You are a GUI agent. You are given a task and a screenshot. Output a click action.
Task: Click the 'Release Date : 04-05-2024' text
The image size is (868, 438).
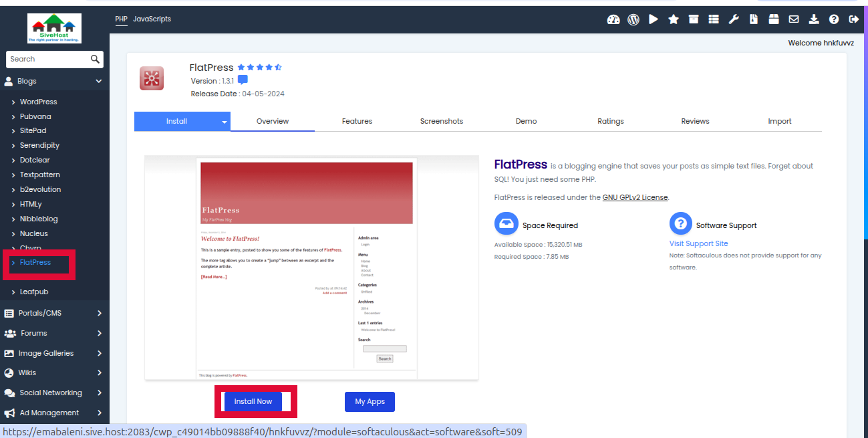click(238, 94)
